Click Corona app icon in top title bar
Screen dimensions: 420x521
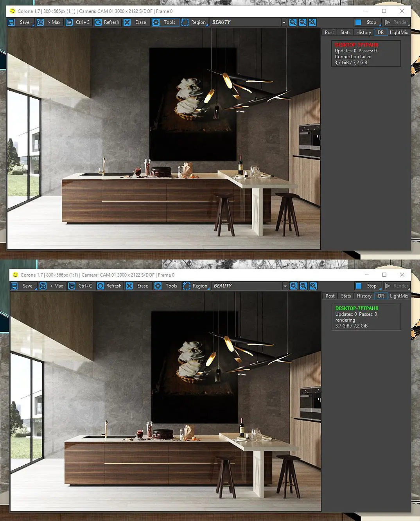pyautogui.click(x=12, y=11)
